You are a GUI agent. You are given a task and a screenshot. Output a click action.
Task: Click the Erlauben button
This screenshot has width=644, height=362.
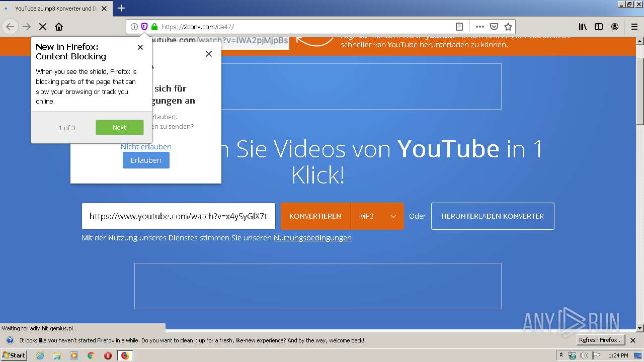click(146, 160)
